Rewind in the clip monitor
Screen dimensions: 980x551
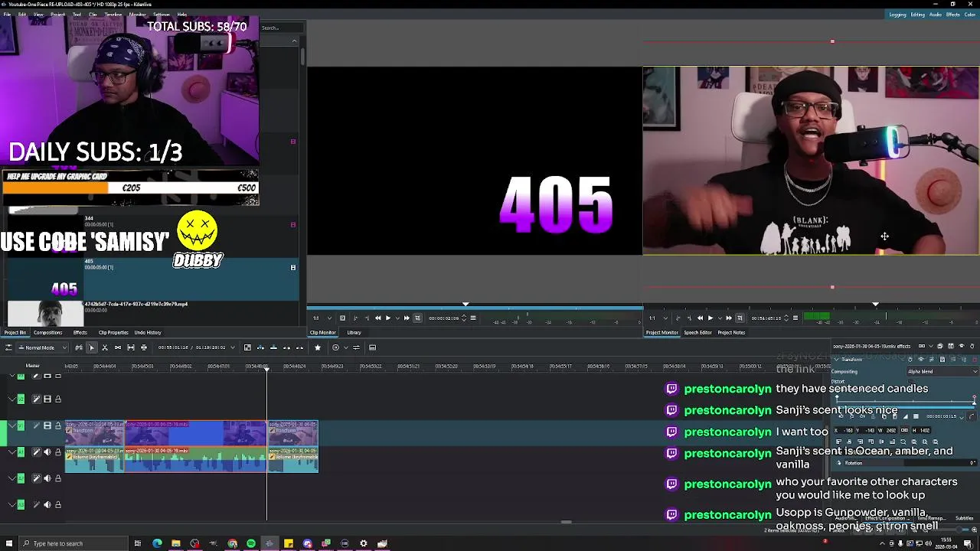coord(377,318)
